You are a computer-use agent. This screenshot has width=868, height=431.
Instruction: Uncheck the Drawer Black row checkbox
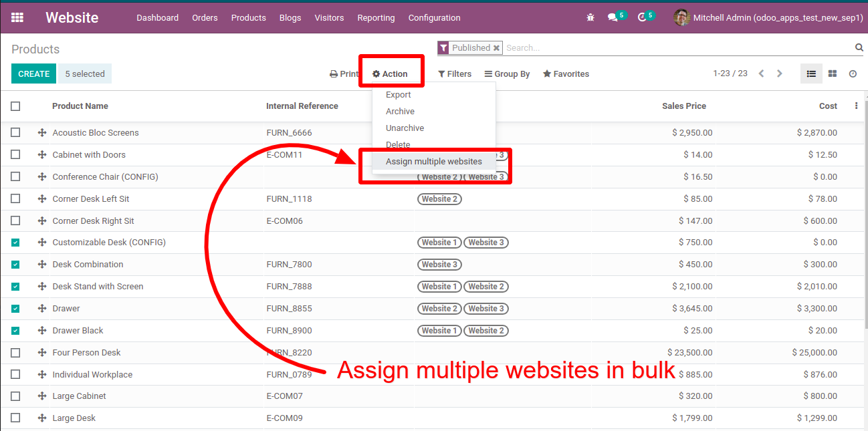pos(15,331)
